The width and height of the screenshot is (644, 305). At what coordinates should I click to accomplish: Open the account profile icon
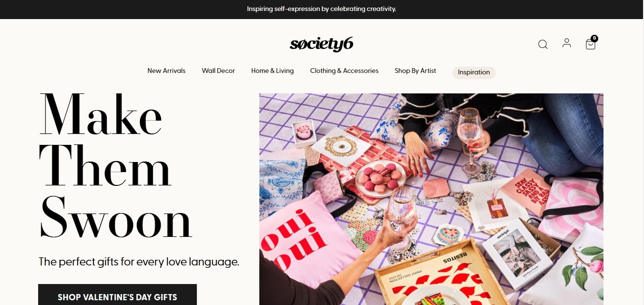coord(566,43)
